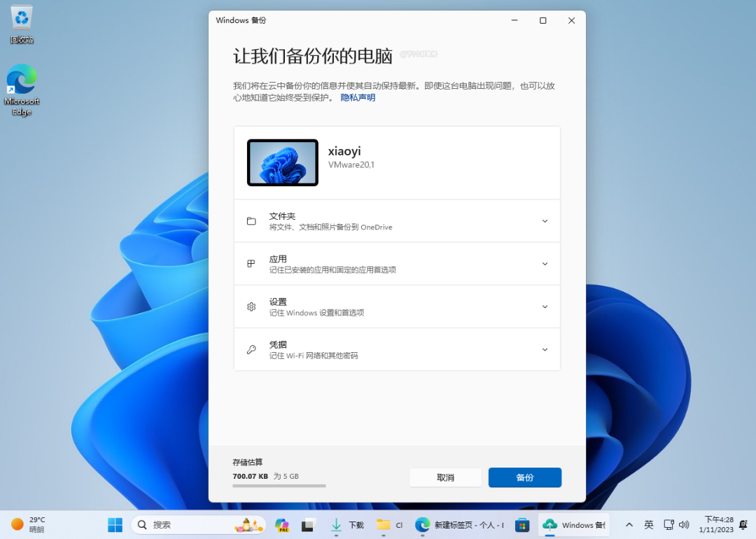Open the notification bell icon
The height and width of the screenshot is (539, 756).
[x=743, y=524]
